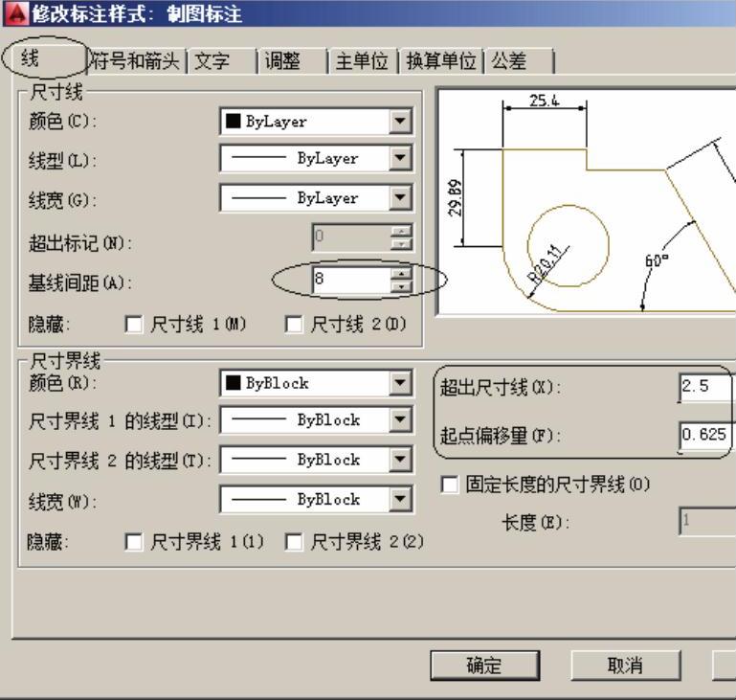Toggle hide 尺寸界线 1(1) checkbox

[135, 542]
